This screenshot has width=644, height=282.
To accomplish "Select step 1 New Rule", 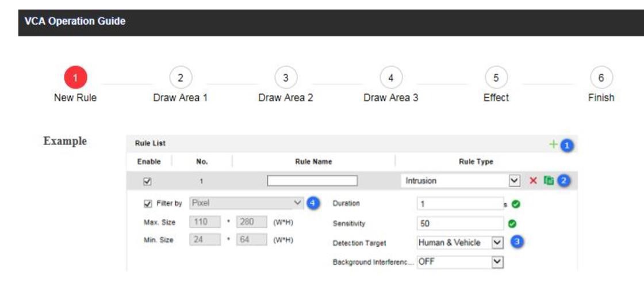I will coord(75,78).
